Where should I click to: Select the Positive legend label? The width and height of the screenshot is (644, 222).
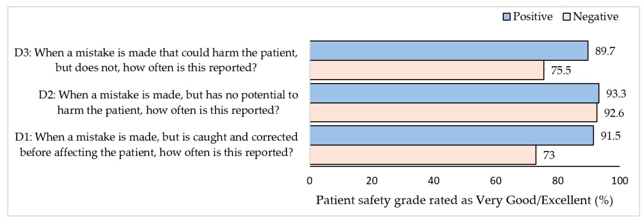click(x=533, y=16)
